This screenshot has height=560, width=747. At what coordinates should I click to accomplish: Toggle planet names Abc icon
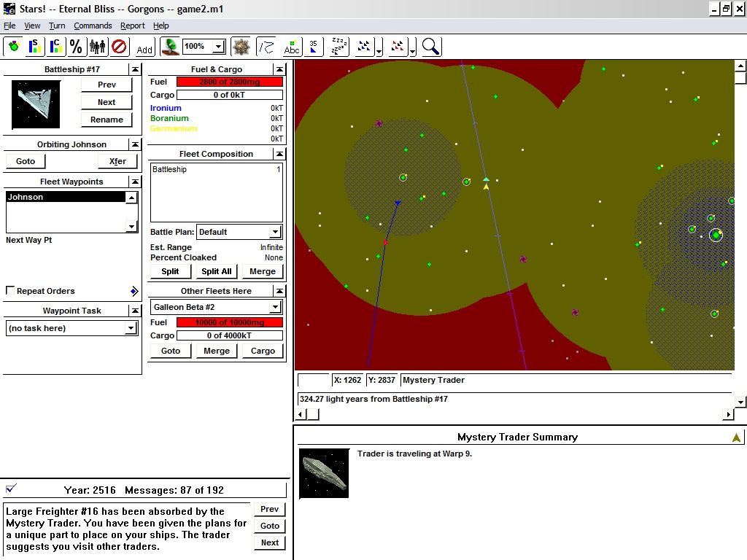(291, 47)
